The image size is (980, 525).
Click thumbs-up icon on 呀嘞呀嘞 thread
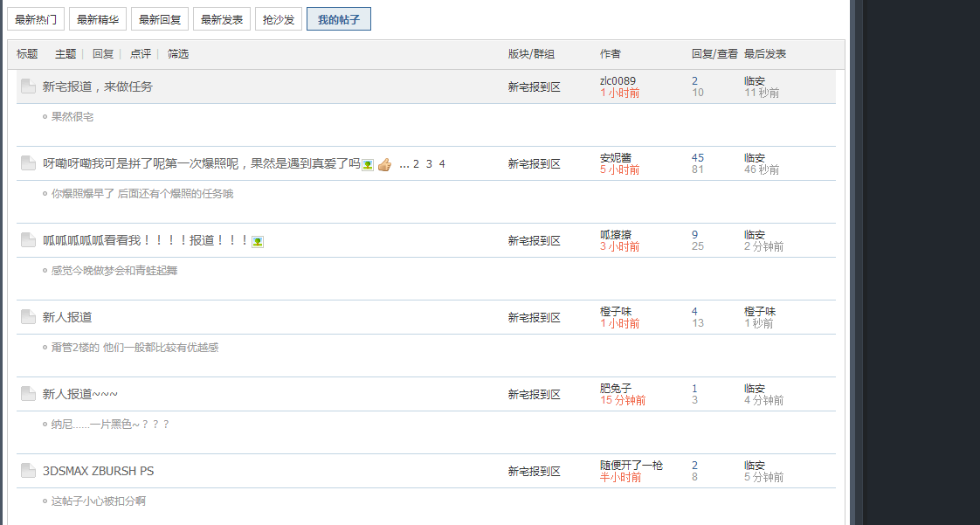(x=384, y=164)
